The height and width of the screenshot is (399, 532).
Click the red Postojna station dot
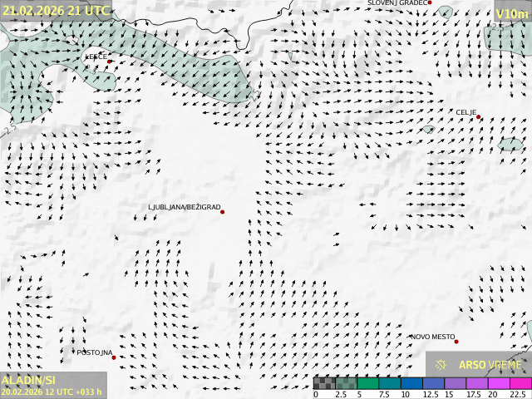(114, 357)
